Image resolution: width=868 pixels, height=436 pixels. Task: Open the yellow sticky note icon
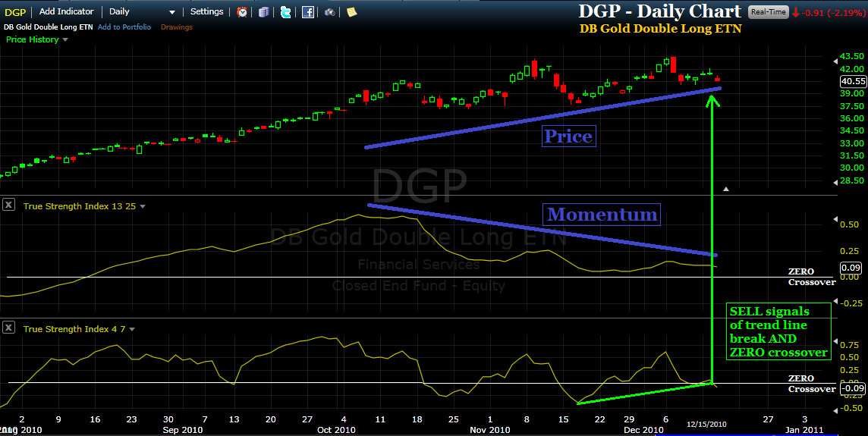(351, 11)
